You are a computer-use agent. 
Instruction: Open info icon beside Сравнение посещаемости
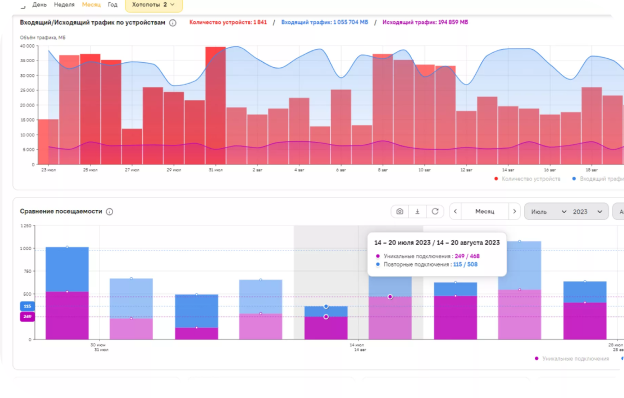tap(109, 212)
